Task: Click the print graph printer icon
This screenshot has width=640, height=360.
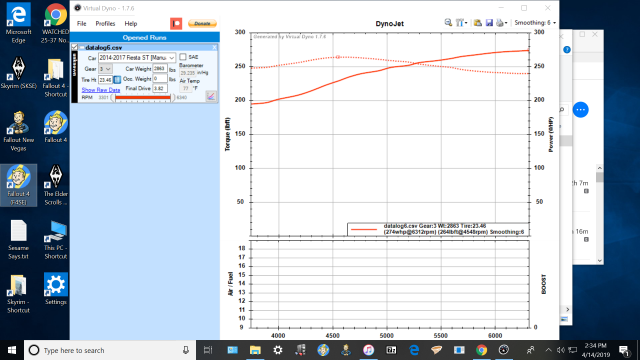Action: 500,23
